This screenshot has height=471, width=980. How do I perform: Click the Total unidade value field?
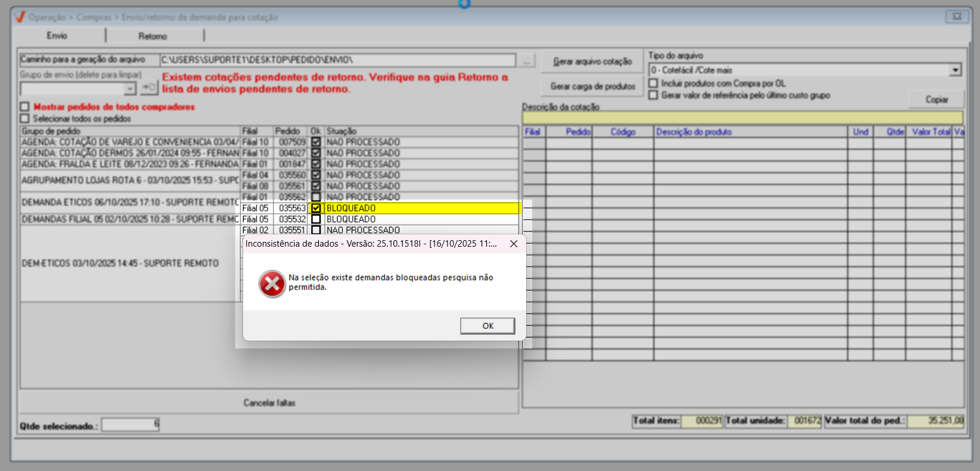coord(804,421)
